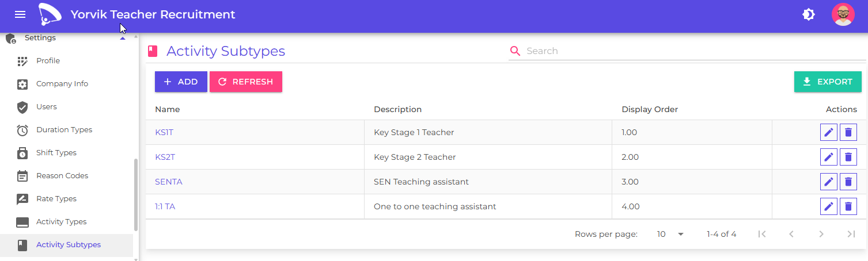Delete the SENTA row
Image resolution: width=868 pixels, height=261 pixels.
[x=848, y=182]
